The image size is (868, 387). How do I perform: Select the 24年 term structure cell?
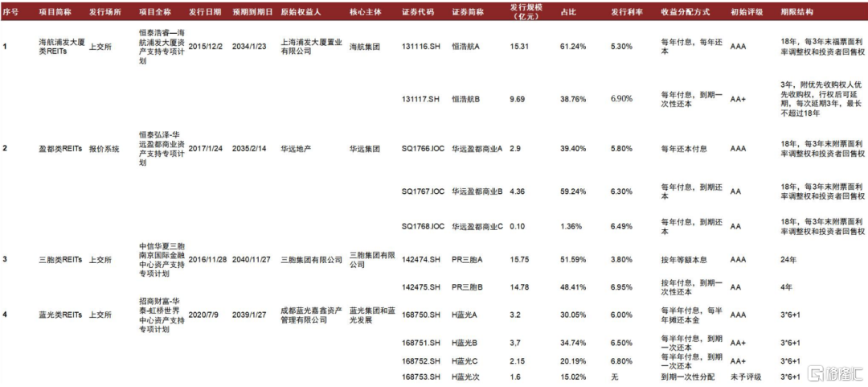(788, 260)
